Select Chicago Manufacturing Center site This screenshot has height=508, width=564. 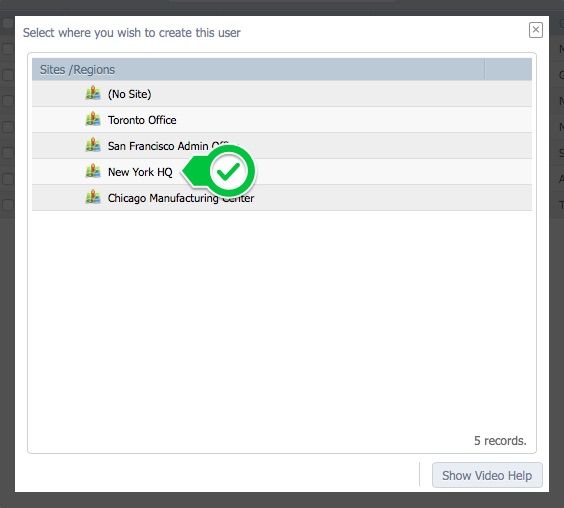coord(282,198)
